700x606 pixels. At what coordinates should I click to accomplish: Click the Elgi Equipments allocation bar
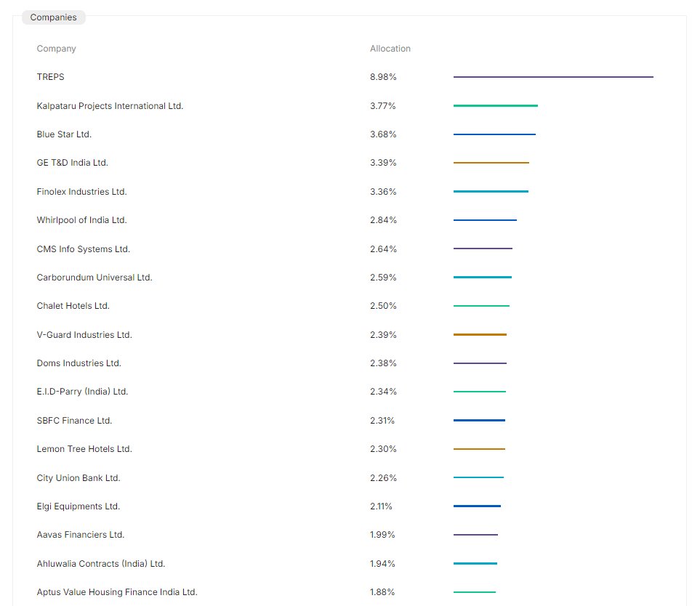(x=477, y=506)
